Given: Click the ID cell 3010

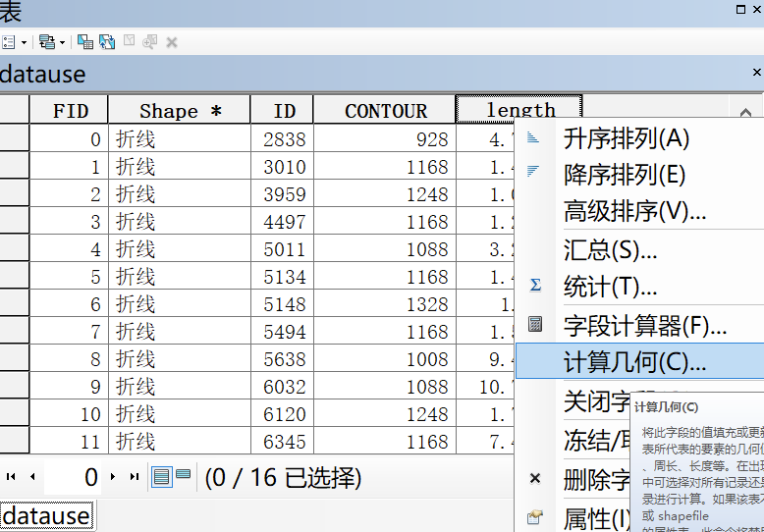Looking at the screenshot, I should click(x=282, y=166).
